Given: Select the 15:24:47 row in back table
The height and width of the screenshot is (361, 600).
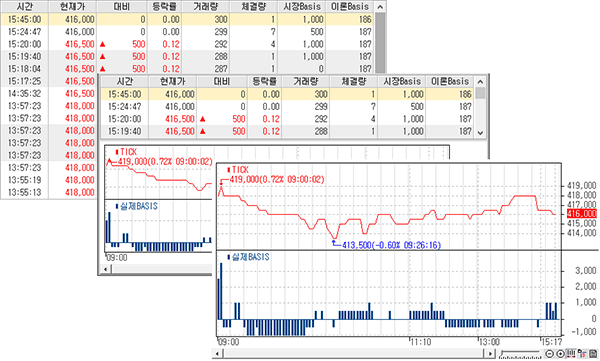Looking at the screenshot, I should (x=187, y=32).
